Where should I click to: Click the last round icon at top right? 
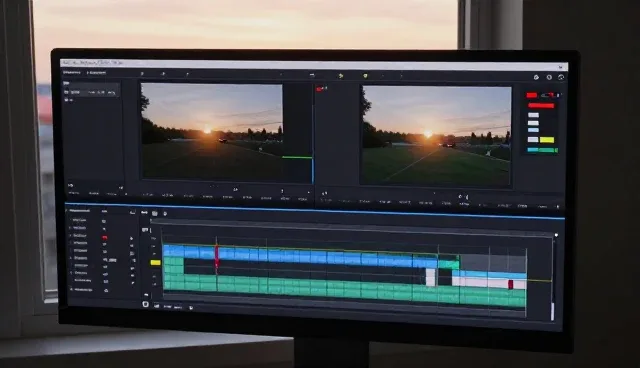pos(561,77)
